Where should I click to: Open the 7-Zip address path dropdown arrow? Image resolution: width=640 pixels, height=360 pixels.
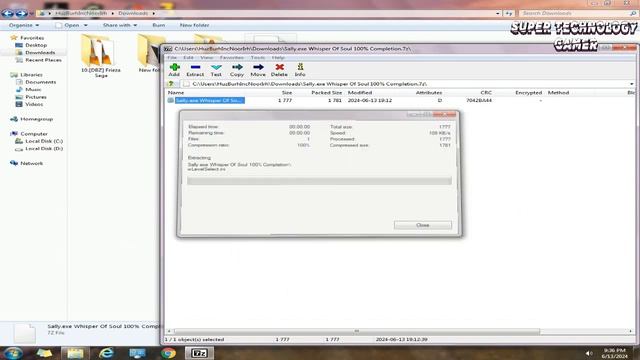[x=631, y=84]
